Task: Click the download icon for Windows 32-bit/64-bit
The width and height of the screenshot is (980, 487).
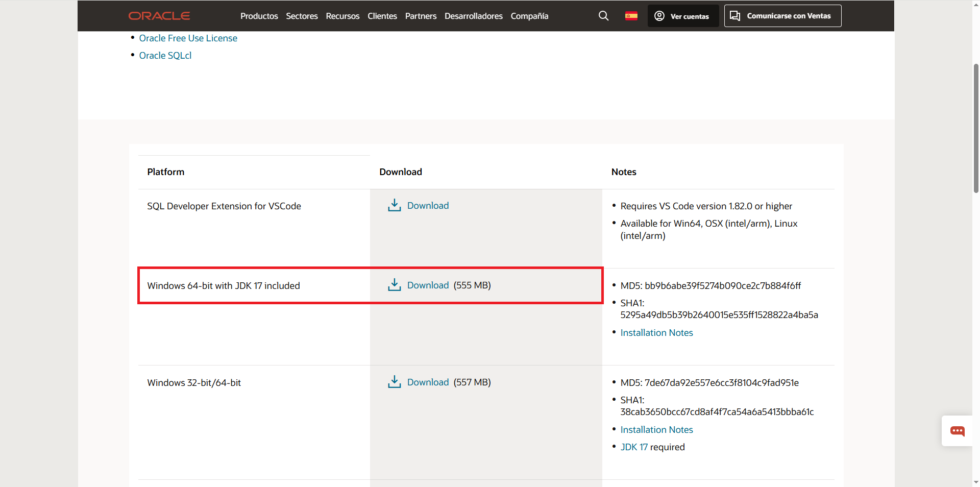Action: click(394, 382)
